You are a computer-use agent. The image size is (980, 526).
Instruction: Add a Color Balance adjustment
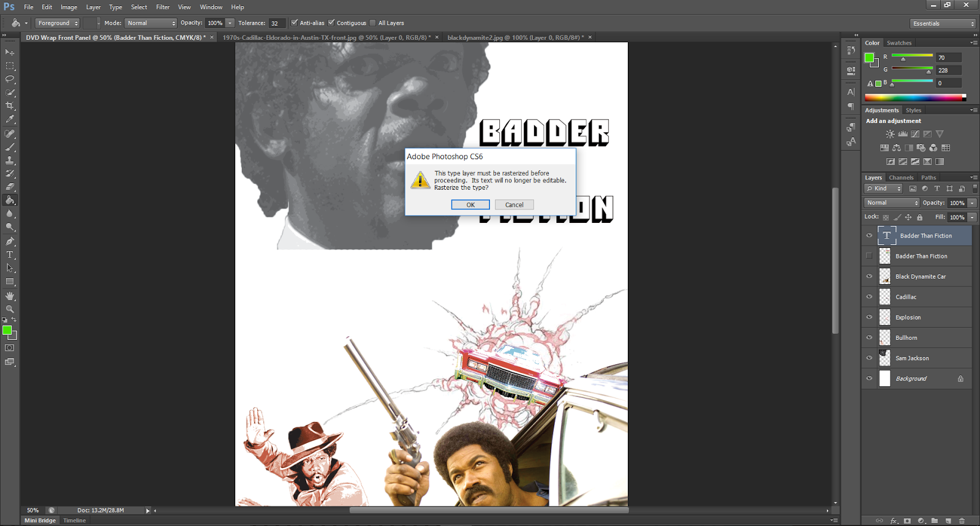point(897,148)
